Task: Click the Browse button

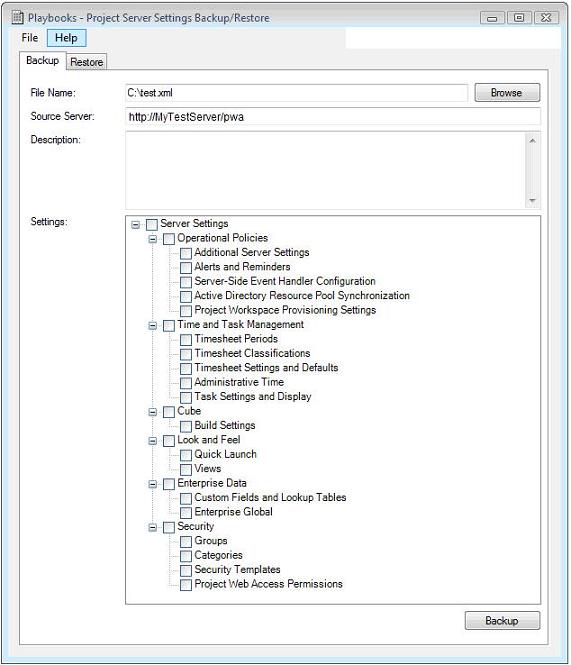Action: click(x=507, y=92)
